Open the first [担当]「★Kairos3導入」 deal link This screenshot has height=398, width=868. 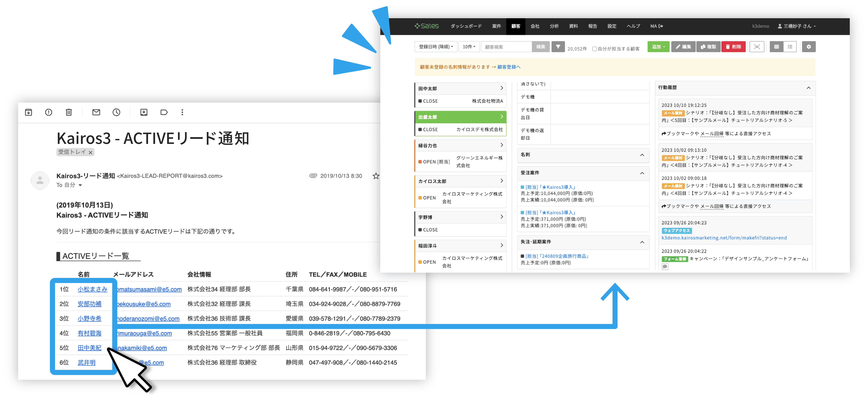551,187
